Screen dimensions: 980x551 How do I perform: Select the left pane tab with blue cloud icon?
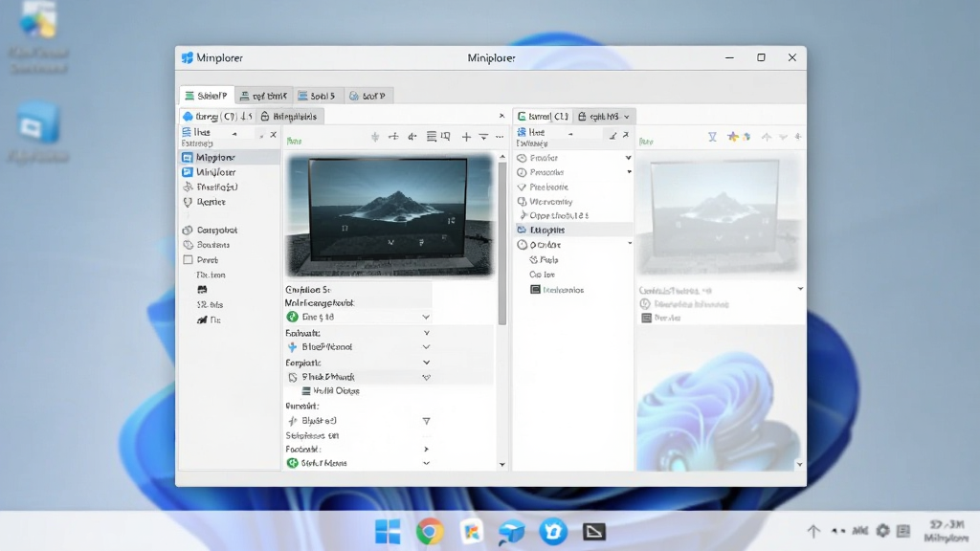pos(217,116)
